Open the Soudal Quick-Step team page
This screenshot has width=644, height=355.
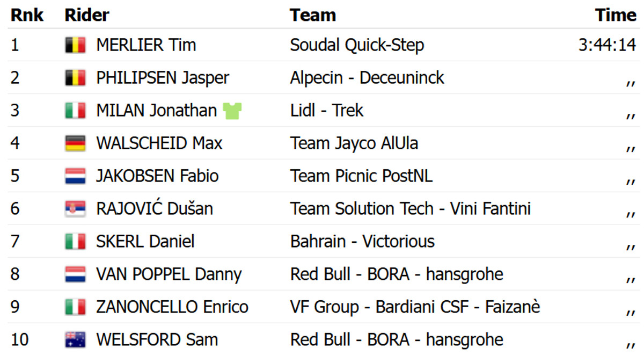point(357,45)
